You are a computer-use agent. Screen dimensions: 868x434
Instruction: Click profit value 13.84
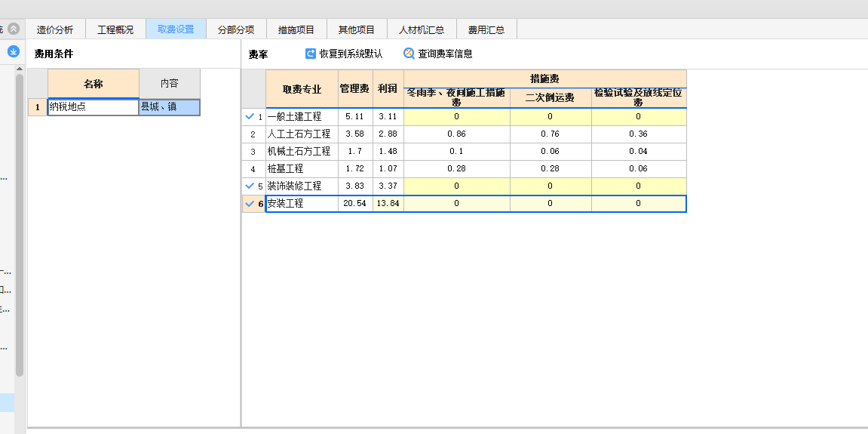(388, 204)
